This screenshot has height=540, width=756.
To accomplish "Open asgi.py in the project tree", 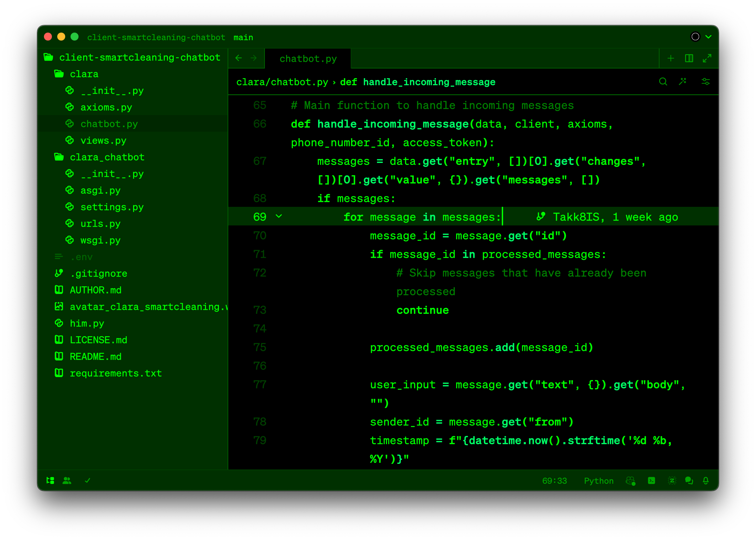I will (132, 190).
